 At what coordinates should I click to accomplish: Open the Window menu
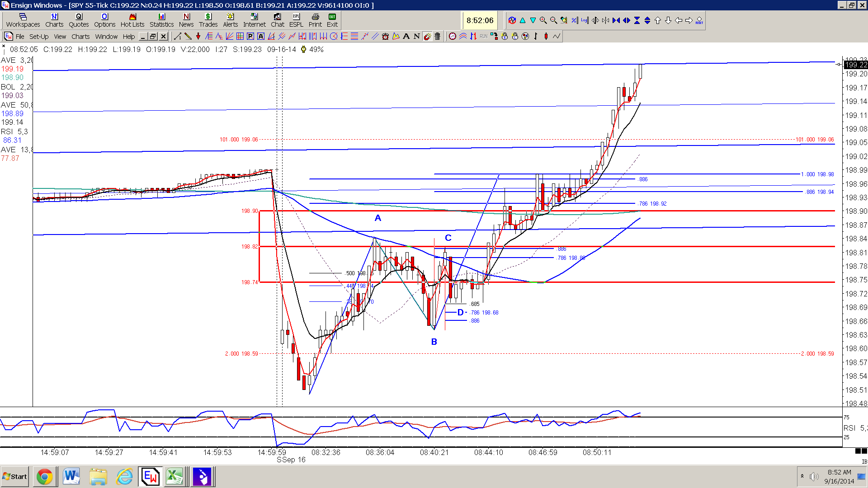pos(106,37)
